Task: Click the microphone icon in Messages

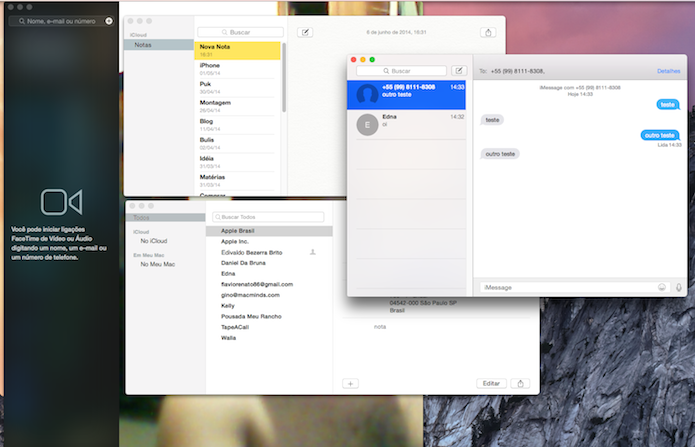Action: tap(679, 287)
